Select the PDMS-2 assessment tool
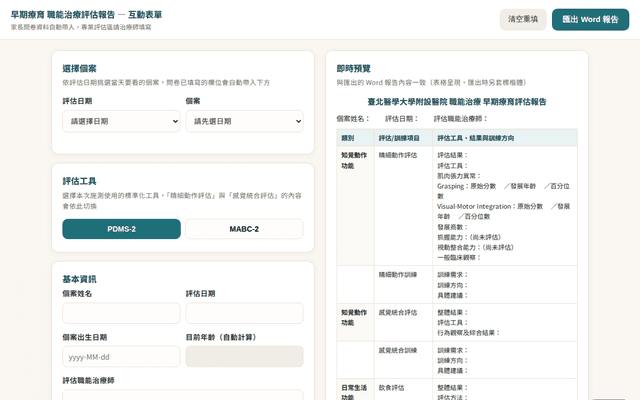 [x=121, y=229]
